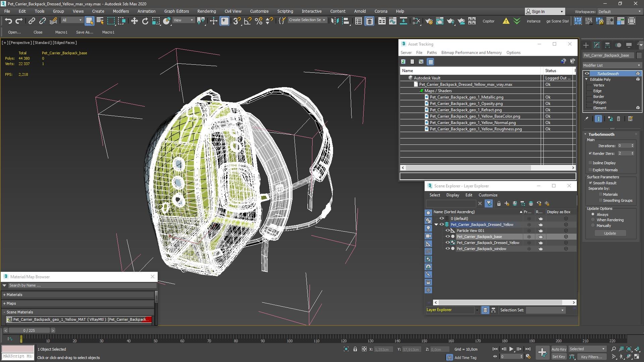Toggle TurboSmooth modifier eye visibility
Screen dimensions: 644x362
click(x=587, y=73)
